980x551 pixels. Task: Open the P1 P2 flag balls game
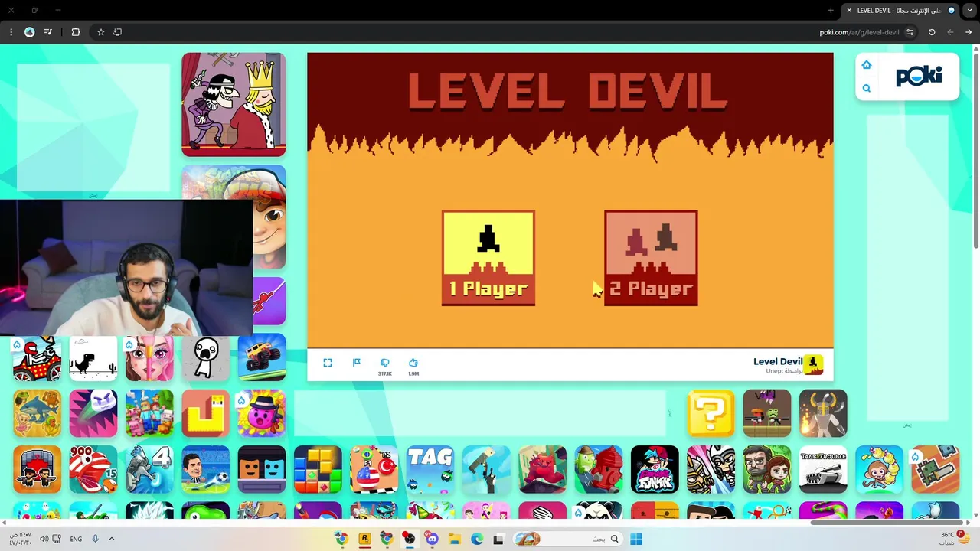tap(374, 470)
